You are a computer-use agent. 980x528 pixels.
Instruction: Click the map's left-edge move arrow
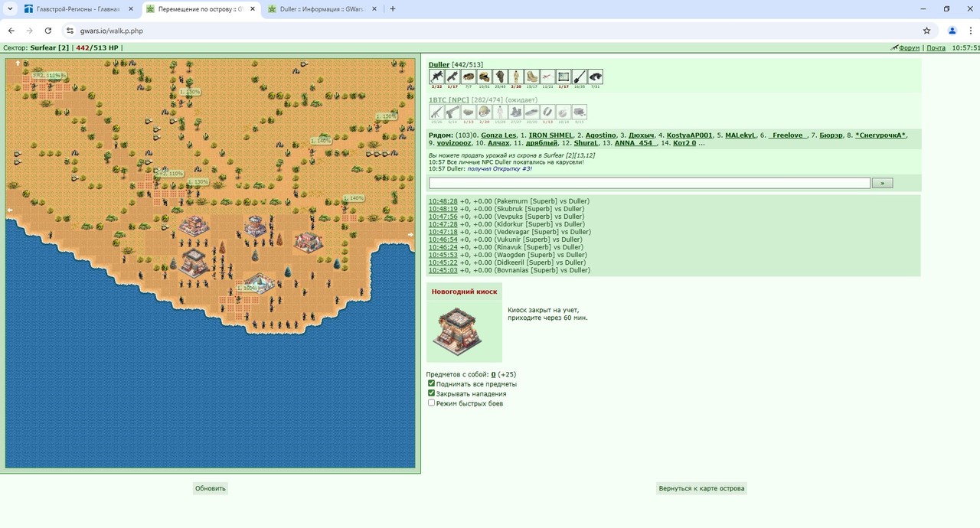click(x=10, y=210)
